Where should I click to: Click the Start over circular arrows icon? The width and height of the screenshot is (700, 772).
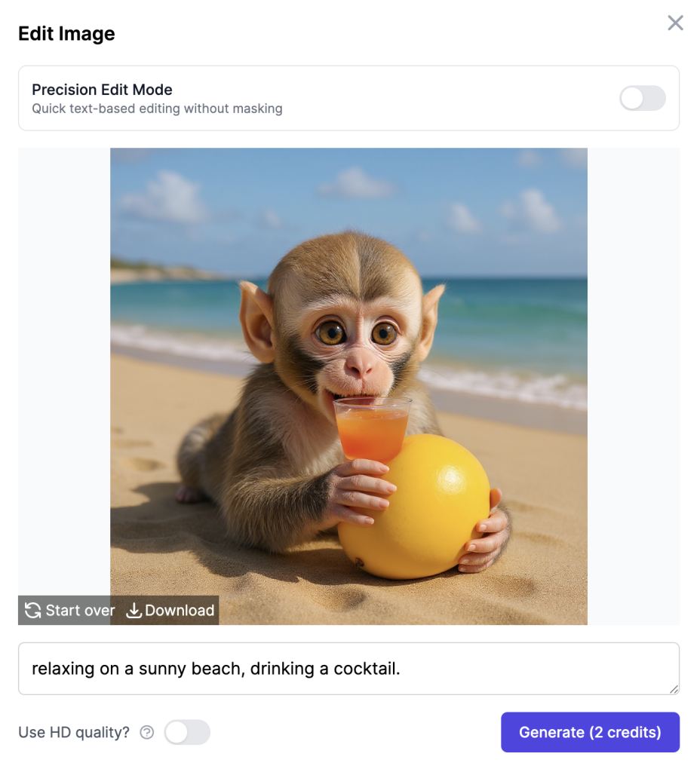pyautogui.click(x=32, y=611)
